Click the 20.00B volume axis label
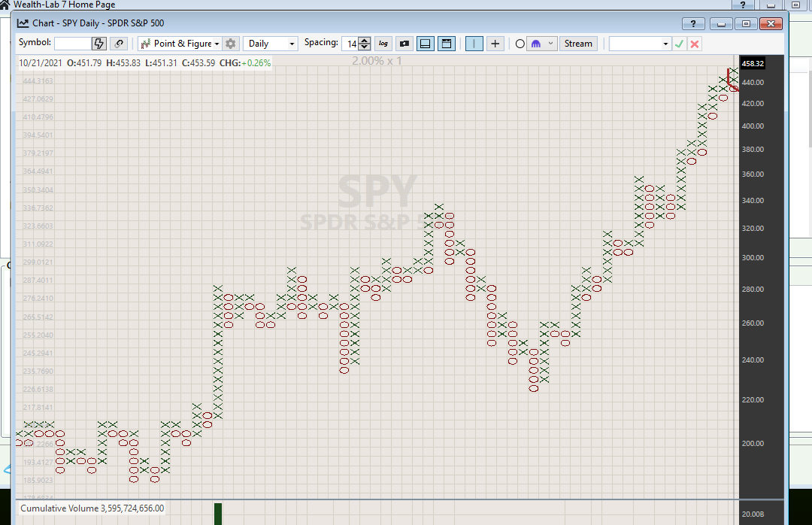The height and width of the screenshot is (525, 812). [753, 514]
